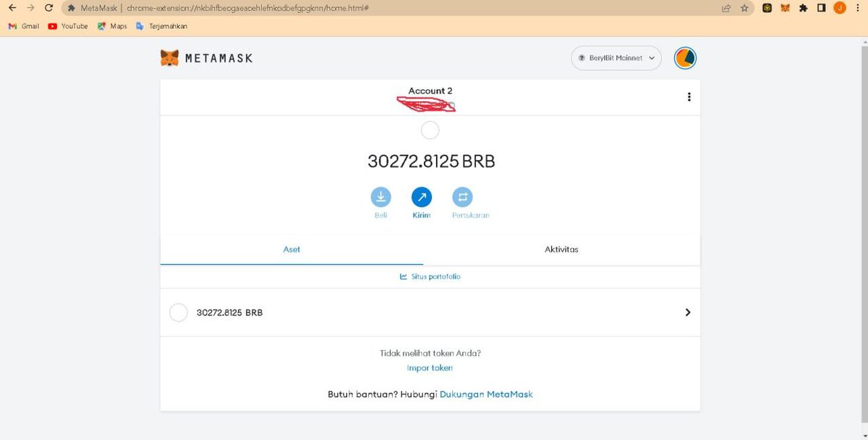Reload the page with refresh icon

pos(48,8)
